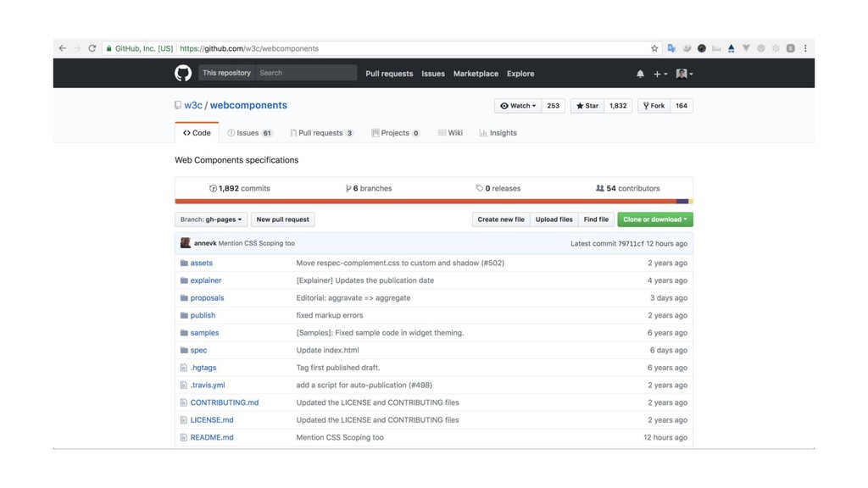868x488 pixels.
Task: Click the GitHub Octocat logo
Action: (182, 74)
